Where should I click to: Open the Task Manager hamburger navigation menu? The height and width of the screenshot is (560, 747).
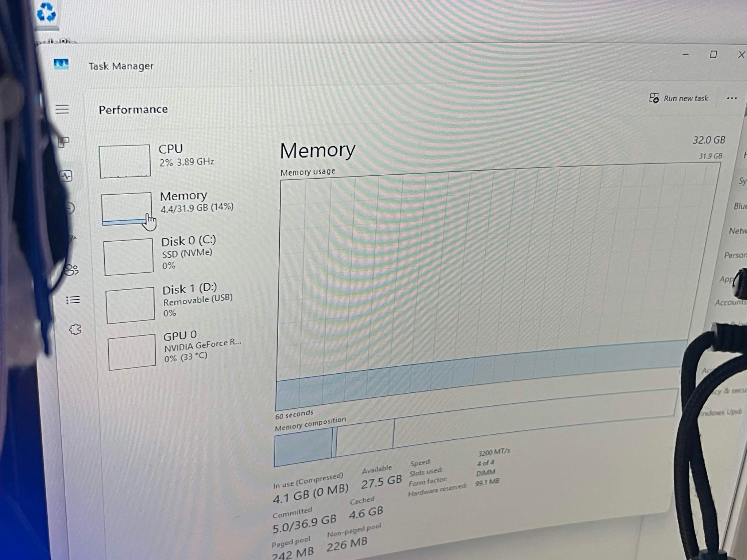[x=62, y=109]
